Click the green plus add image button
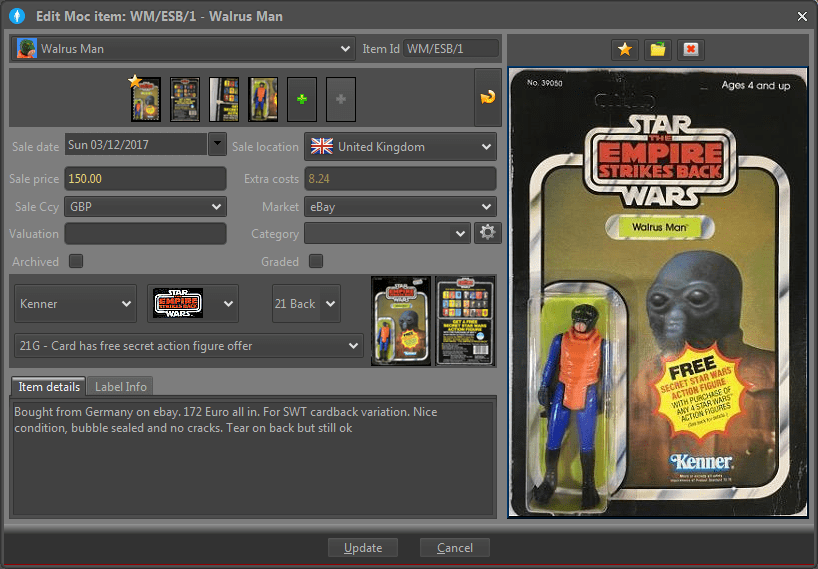Viewport: 818px width, 569px height. pyautogui.click(x=302, y=99)
